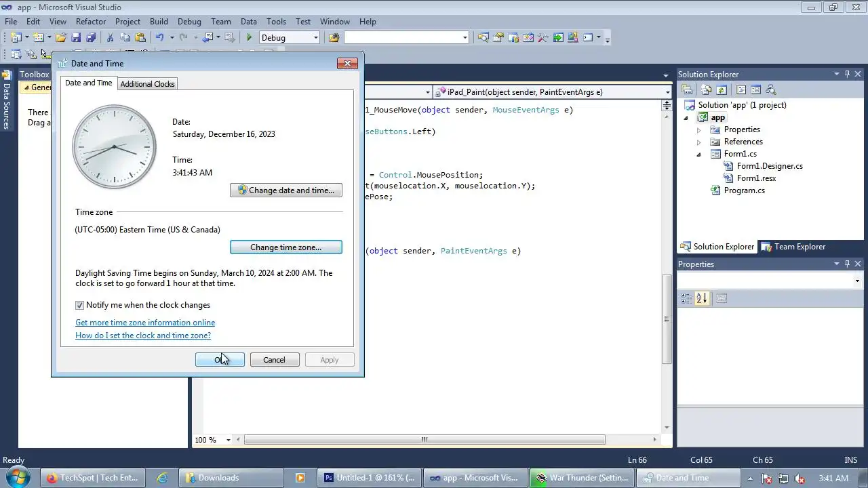Open the Data Sources side tab
This screenshot has width=868, height=488.
(x=7, y=102)
